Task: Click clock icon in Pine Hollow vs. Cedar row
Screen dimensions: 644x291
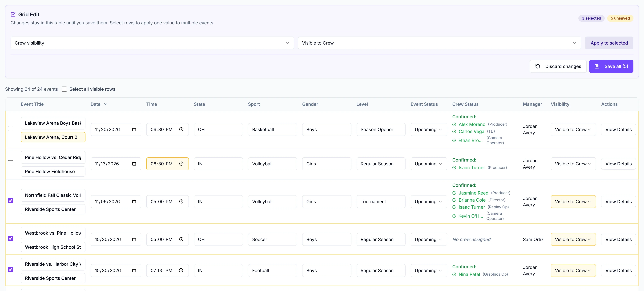Action: 181,164
